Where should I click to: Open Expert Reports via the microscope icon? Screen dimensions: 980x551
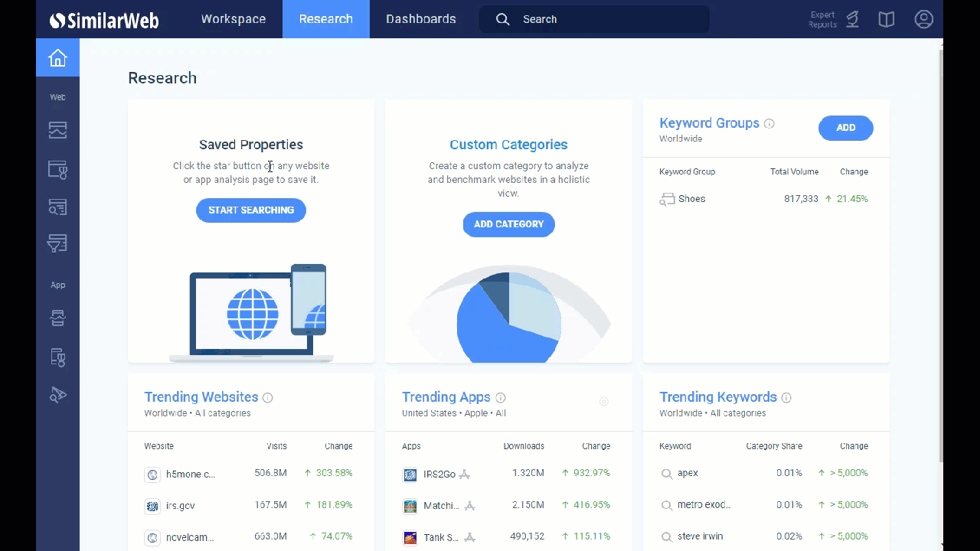point(851,19)
